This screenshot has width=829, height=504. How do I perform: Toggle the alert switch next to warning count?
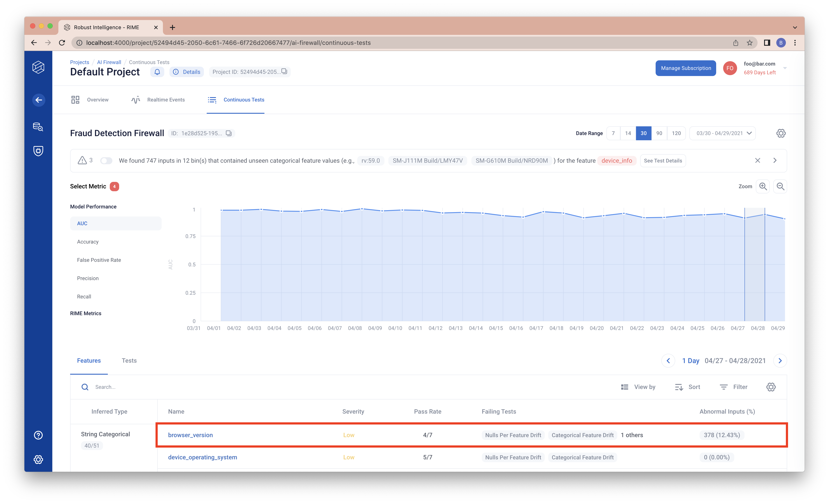[x=106, y=161]
